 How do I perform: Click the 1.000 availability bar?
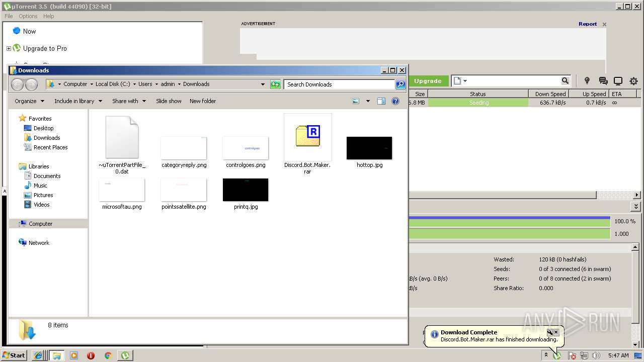point(510,234)
